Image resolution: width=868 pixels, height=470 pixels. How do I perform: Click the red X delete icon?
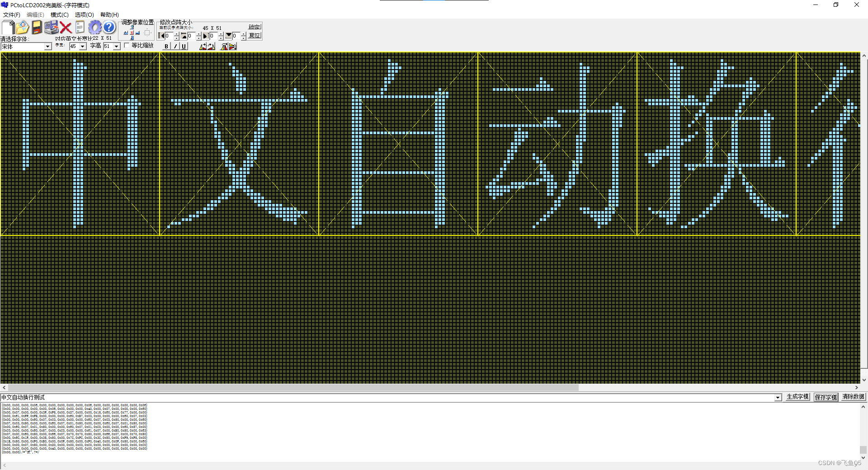(65, 27)
